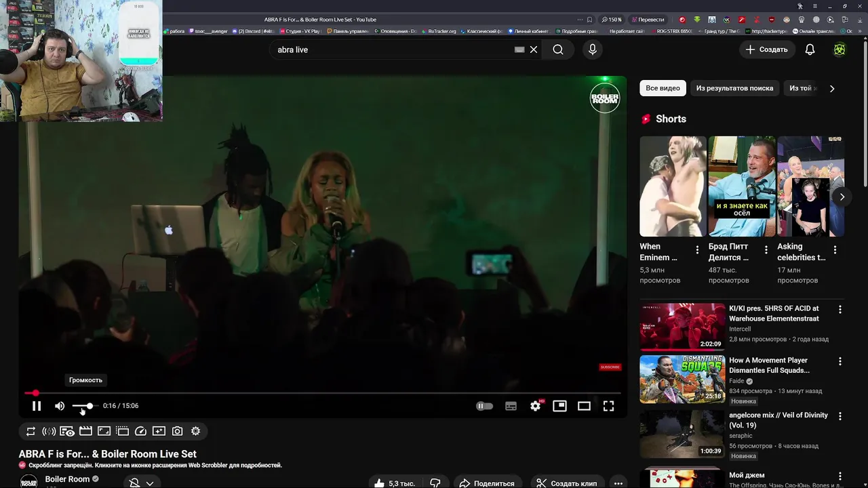Click the list-with-eye extension icon
Image resolution: width=868 pixels, height=488 pixels.
(x=67, y=431)
